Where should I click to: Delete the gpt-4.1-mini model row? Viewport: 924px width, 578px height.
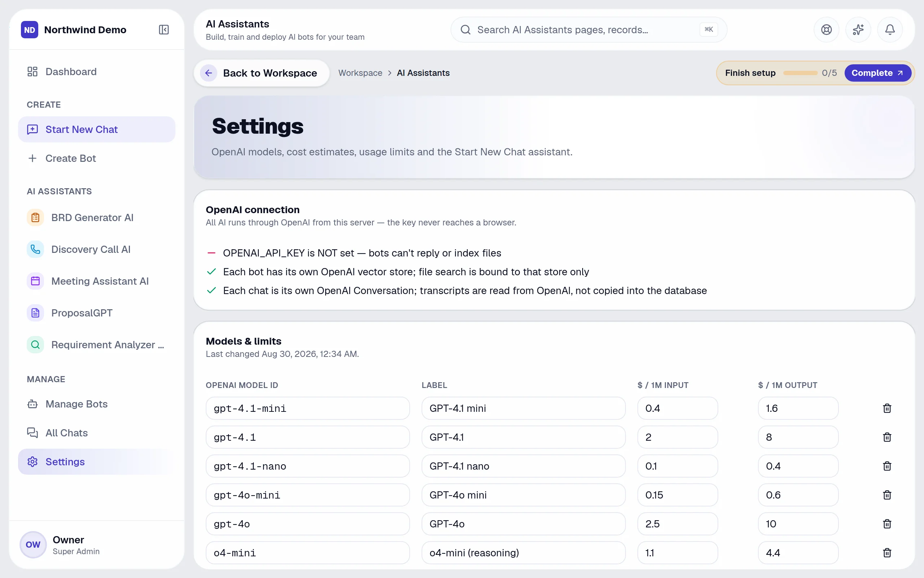[887, 408]
